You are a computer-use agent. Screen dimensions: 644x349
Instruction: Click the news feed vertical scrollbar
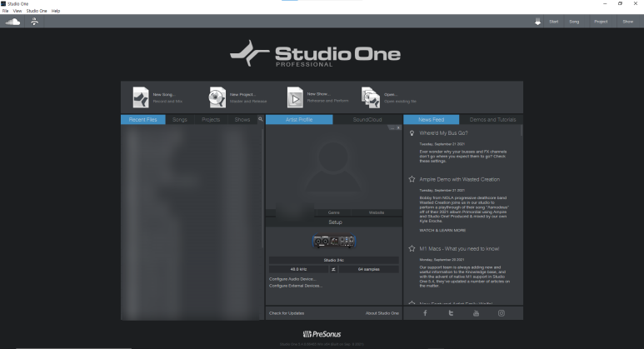[522, 132]
